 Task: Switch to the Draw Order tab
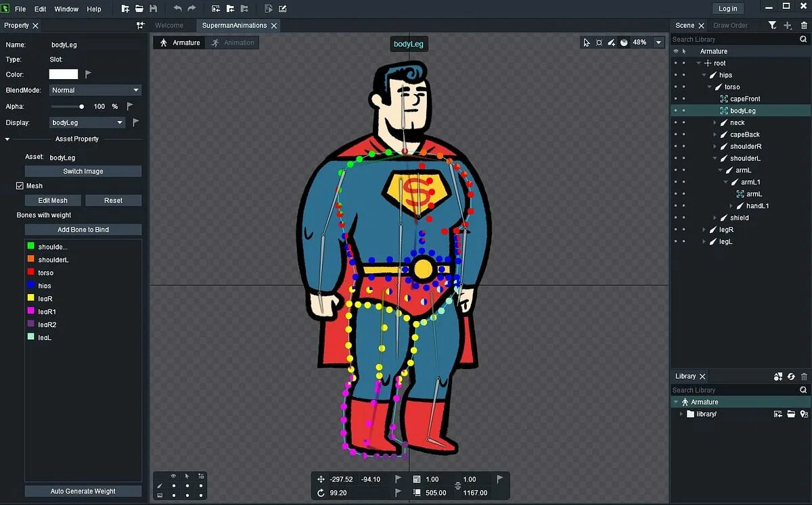click(730, 25)
